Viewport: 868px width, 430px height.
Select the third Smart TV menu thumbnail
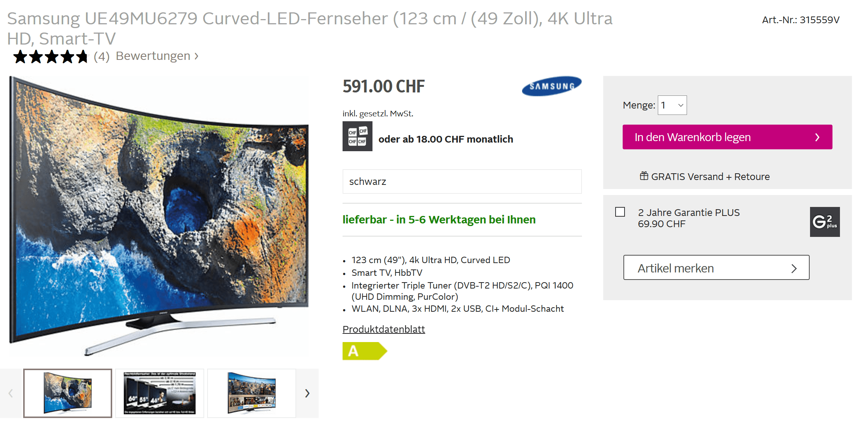[252, 393]
